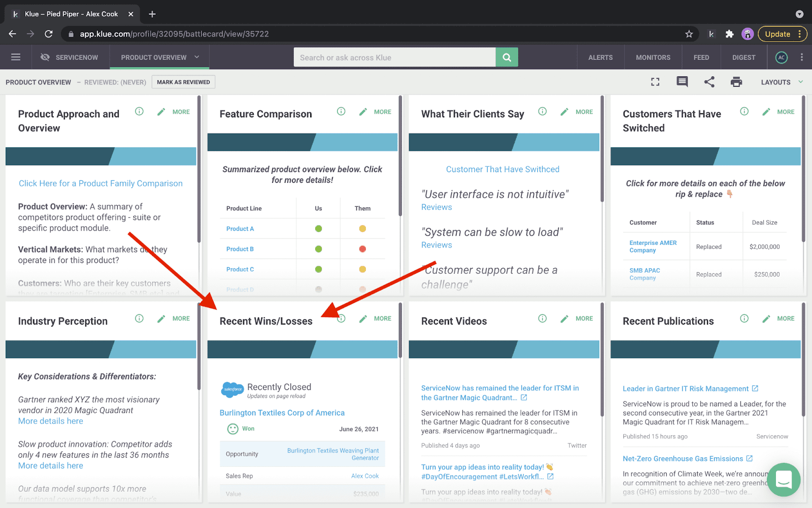Viewport: 812px width, 508px height.
Task: Expand MORE on Customers That Have Switched
Action: tap(786, 112)
